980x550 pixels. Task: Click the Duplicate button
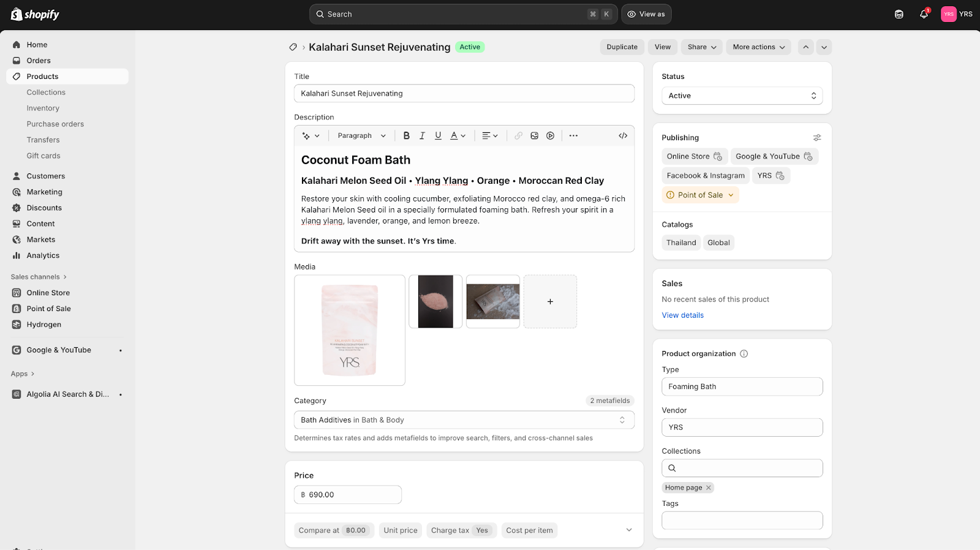pos(622,47)
